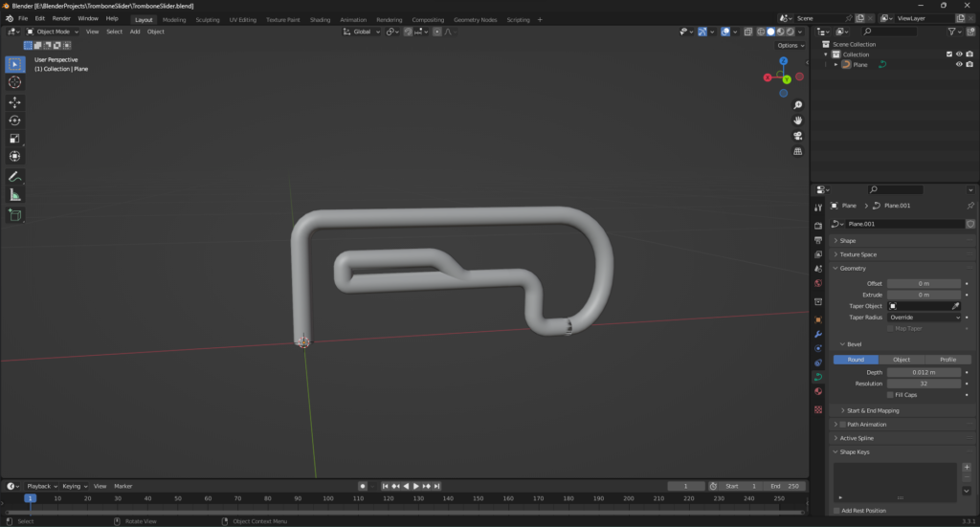Select the Cursor tool in the left toolbar

point(15,82)
